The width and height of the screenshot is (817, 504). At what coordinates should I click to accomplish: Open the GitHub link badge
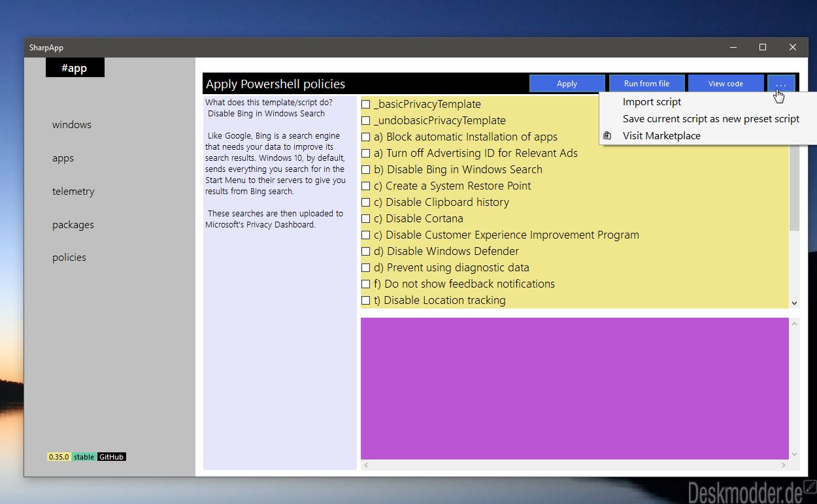(x=111, y=457)
